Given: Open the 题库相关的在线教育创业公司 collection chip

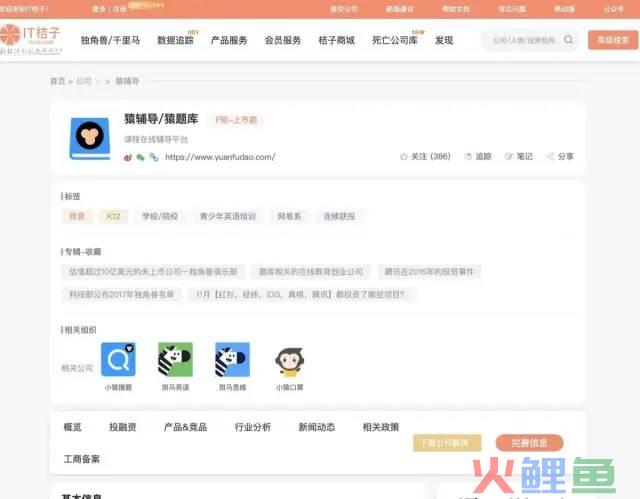Looking at the screenshot, I should (311, 272).
